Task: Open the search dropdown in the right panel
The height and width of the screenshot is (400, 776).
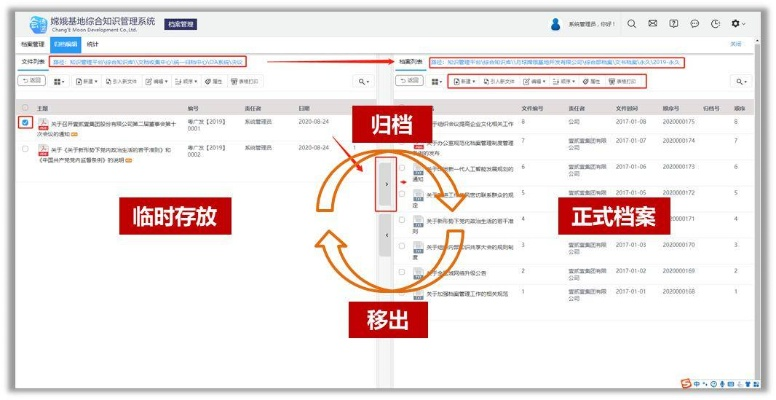Action: [x=741, y=82]
